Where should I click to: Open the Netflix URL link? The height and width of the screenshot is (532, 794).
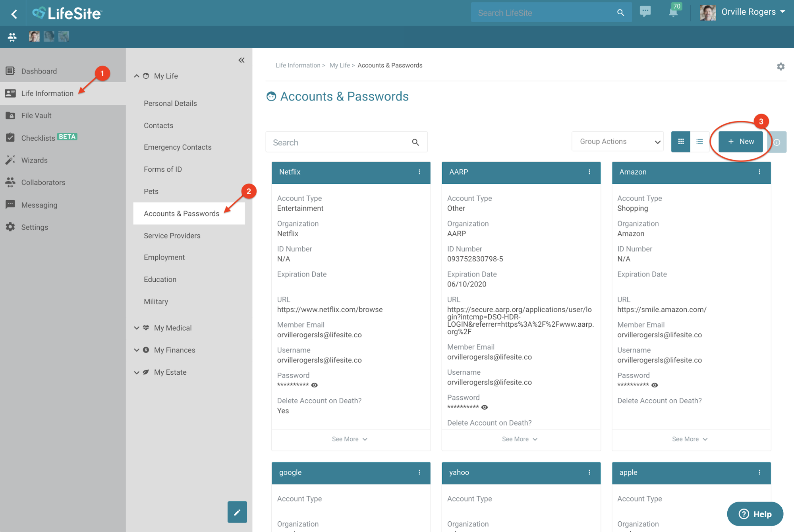click(330, 310)
